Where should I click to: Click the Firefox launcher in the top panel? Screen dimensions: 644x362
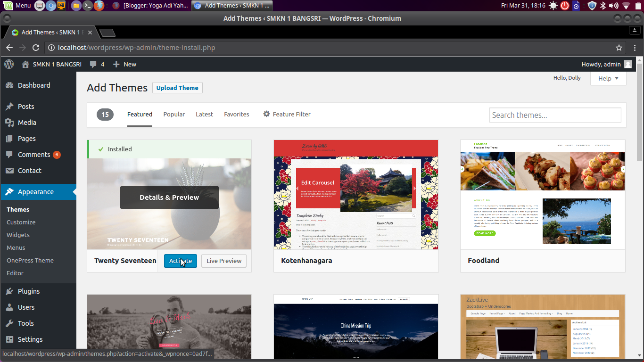click(99, 6)
